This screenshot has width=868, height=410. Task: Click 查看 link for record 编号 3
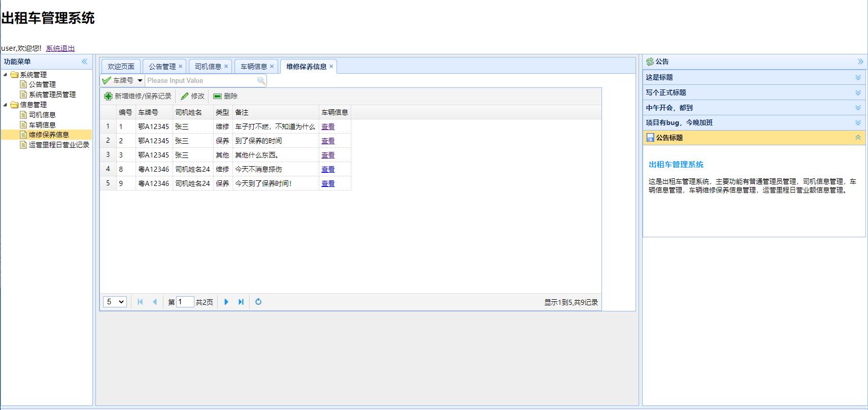click(328, 155)
